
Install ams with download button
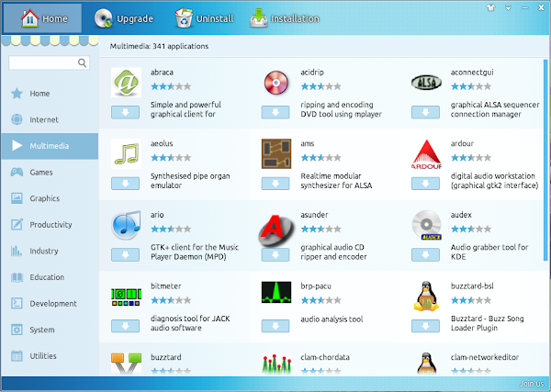[275, 184]
